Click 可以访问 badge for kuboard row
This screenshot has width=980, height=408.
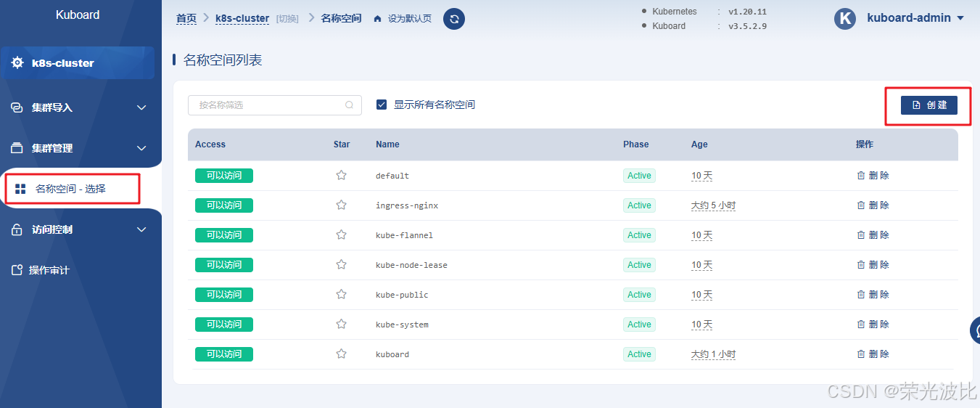pos(224,354)
